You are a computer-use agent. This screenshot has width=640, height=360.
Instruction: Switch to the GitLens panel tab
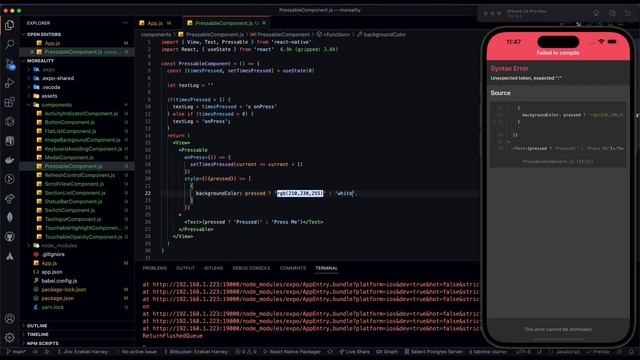tap(213, 268)
